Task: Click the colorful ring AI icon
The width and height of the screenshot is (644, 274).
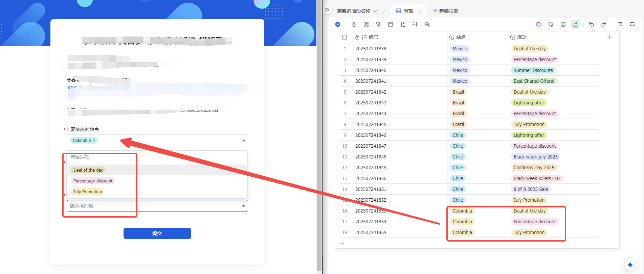Action: pos(538,24)
